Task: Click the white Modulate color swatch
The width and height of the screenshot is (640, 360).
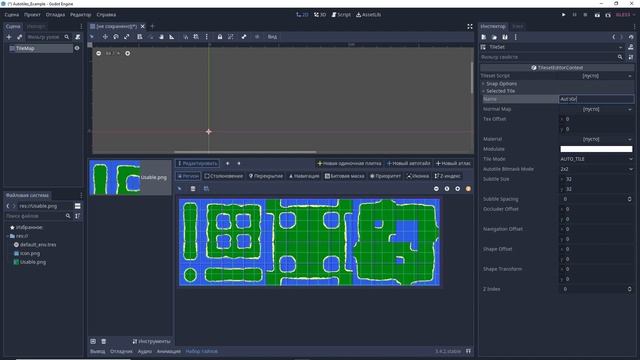Action: pyautogui.click(x=596, y=149)
